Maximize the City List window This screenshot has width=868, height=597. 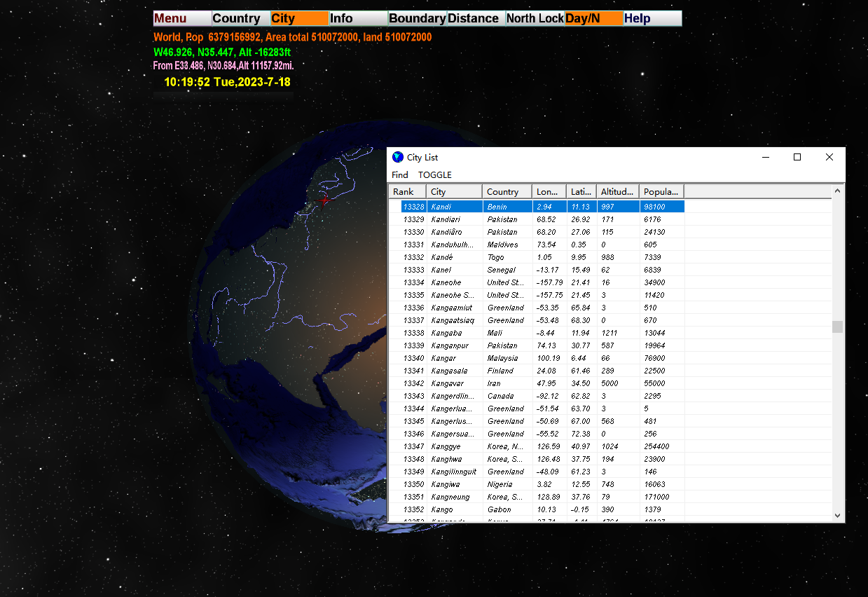pyautogui.click(x=797, y=157)
